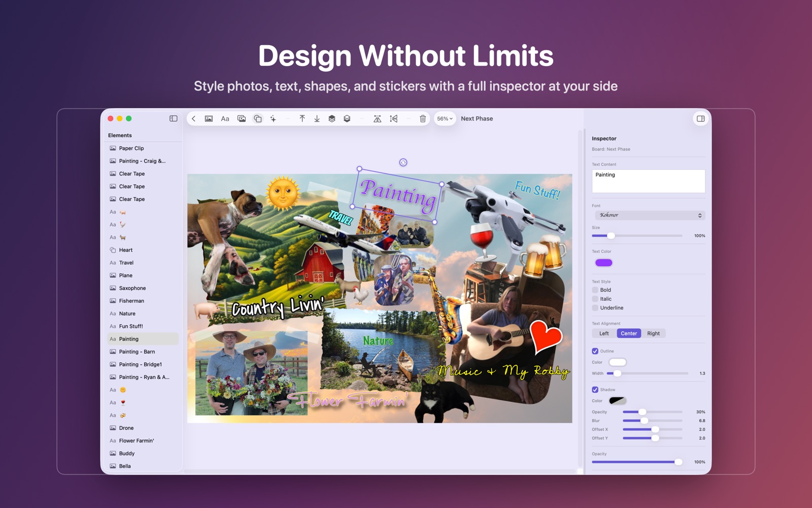Add text with the Aa tool
812x508 pixels.
tap(225, 119)
